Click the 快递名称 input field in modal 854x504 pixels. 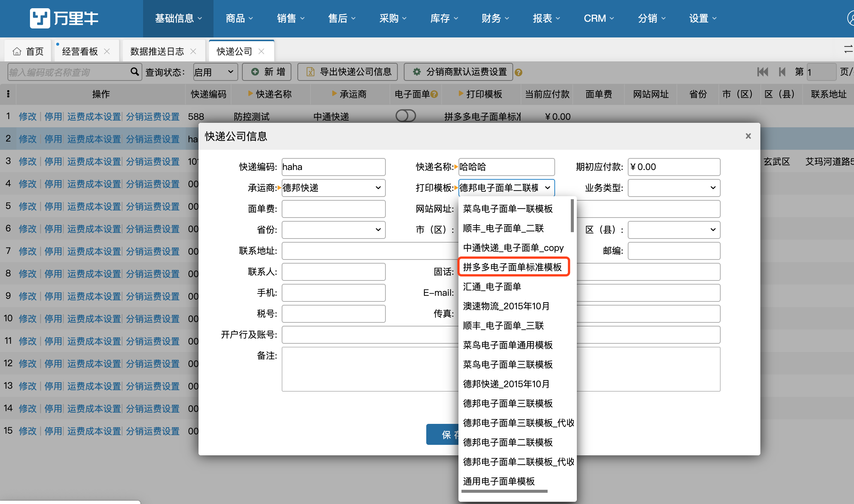[504, 167]
